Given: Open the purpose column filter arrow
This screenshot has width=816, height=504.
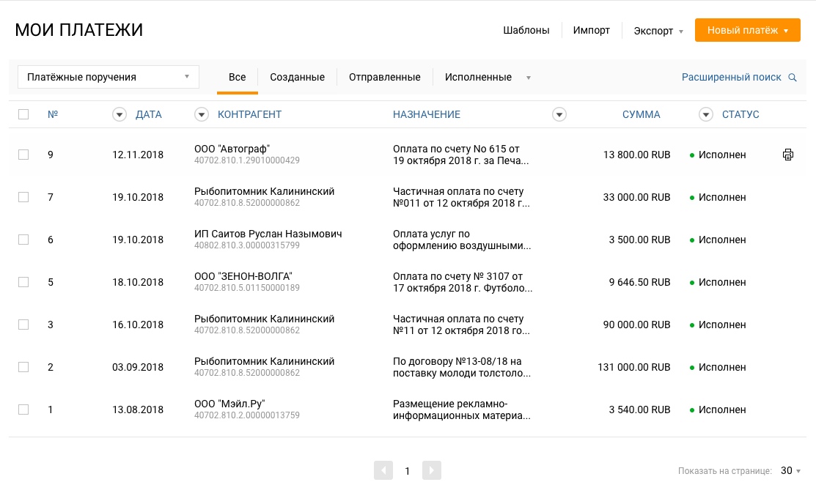Looking at the screenshot, I should point(559,114).
